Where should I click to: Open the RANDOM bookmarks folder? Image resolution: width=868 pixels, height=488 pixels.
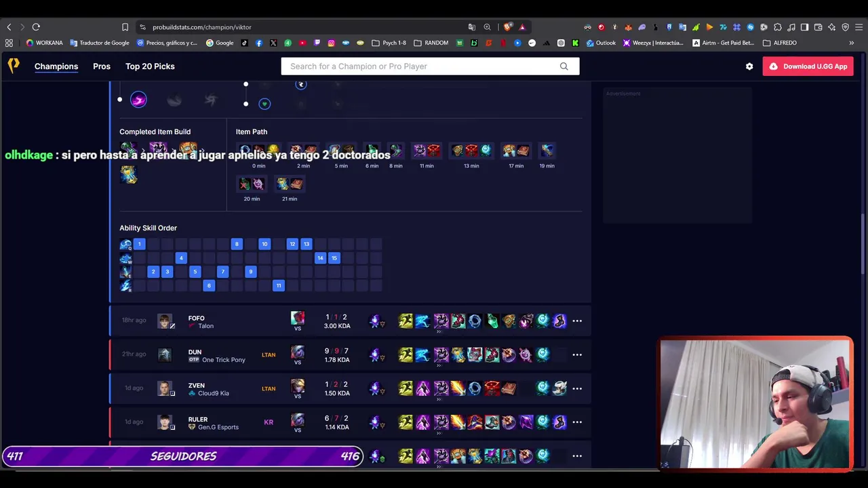pyautogui.click(x=431, y=43)
